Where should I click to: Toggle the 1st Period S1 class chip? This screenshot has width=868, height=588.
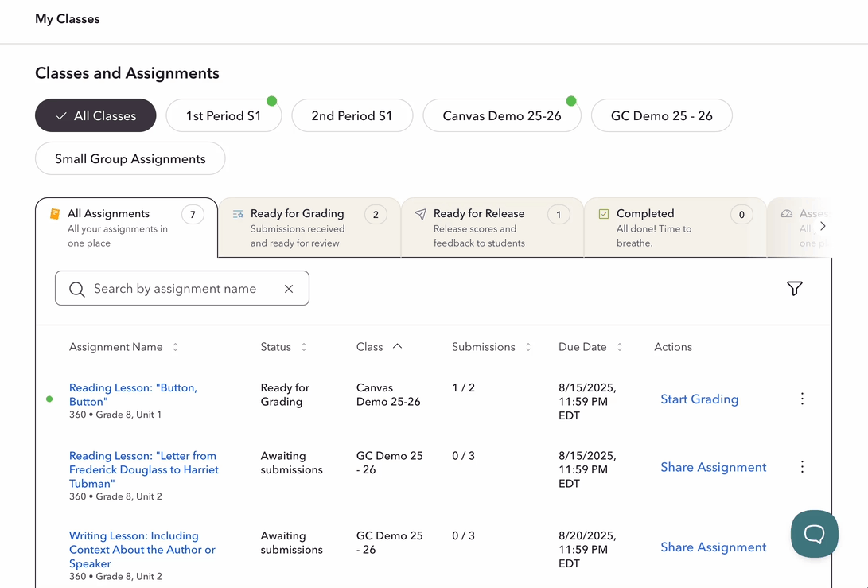(224, 115)
